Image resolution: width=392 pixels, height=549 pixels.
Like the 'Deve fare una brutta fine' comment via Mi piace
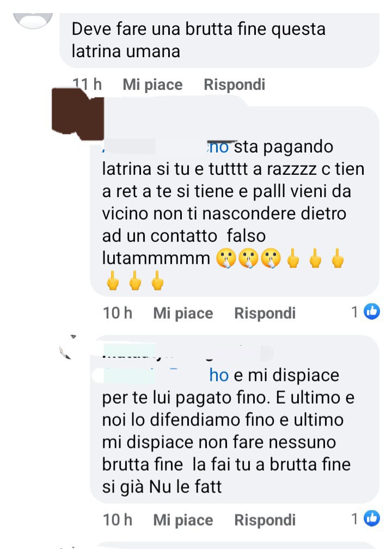[152, 85]
